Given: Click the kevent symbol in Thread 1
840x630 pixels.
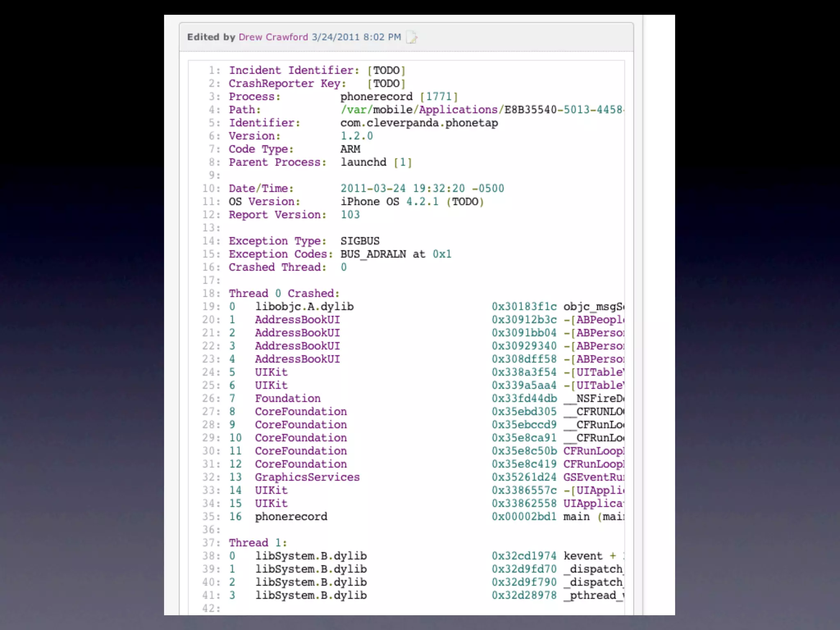Looking at the screenshot, I should (582, 556).
